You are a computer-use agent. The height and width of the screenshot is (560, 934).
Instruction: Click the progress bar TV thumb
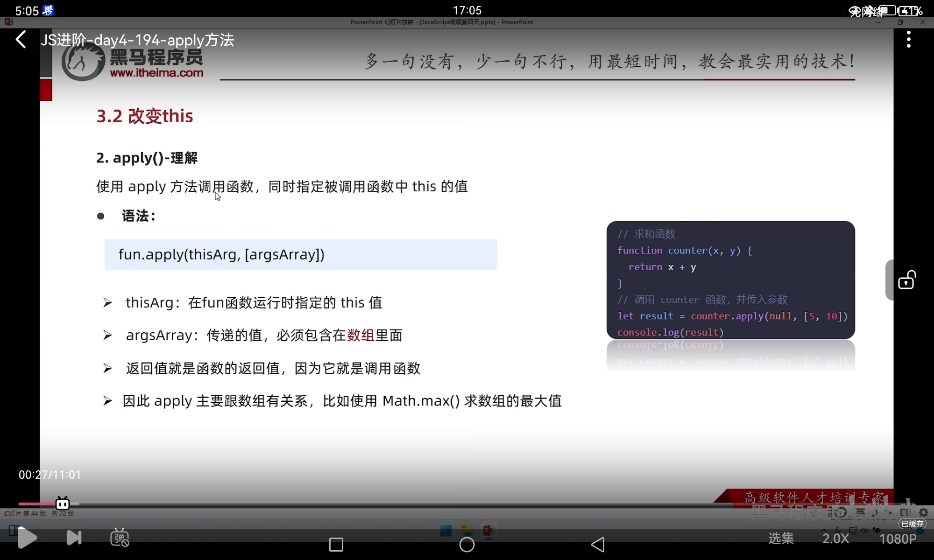63,504
